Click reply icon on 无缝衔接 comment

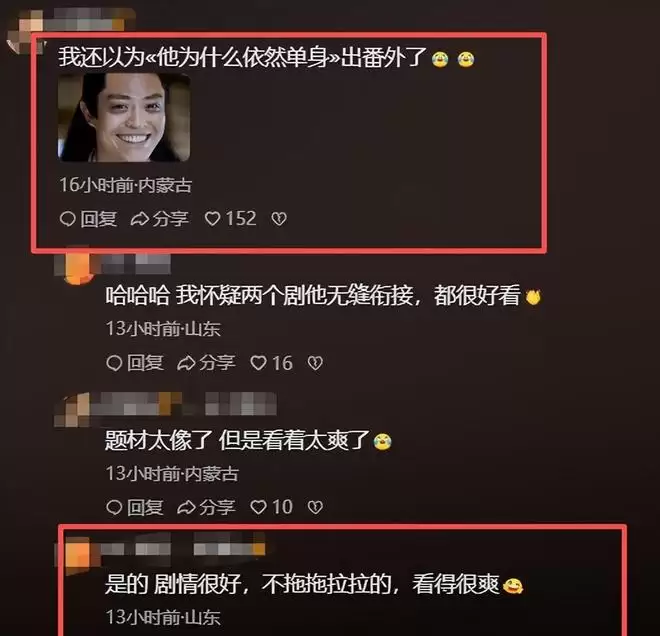[x=114, y=363]
